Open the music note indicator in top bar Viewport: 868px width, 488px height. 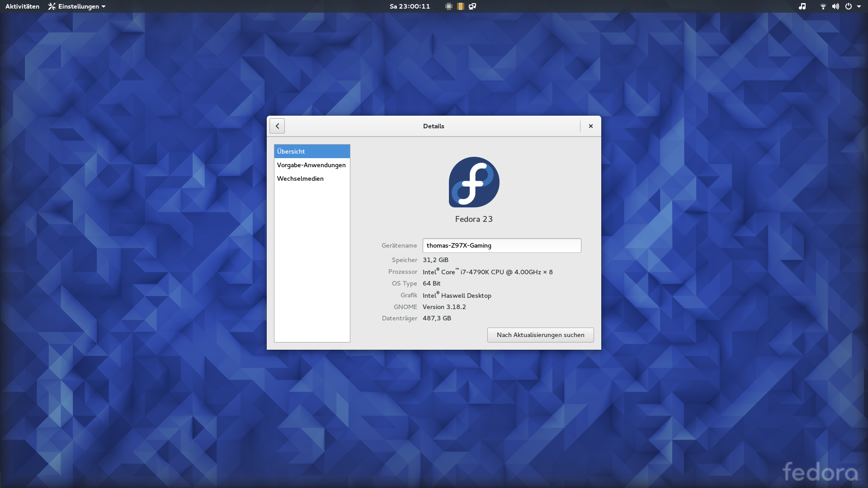802,6
